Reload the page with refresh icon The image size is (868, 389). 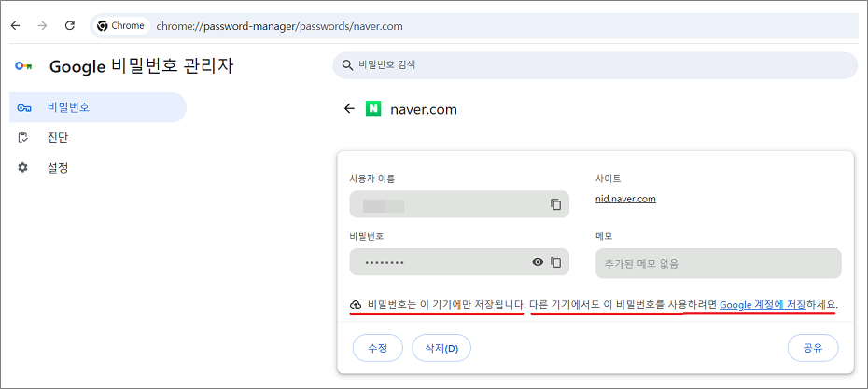[70, 25]
